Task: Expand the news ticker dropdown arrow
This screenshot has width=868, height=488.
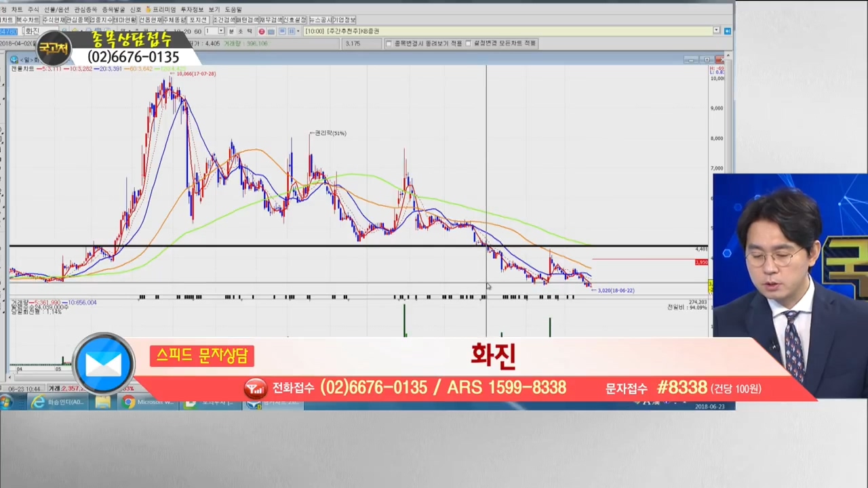Action: click(716, 31)
